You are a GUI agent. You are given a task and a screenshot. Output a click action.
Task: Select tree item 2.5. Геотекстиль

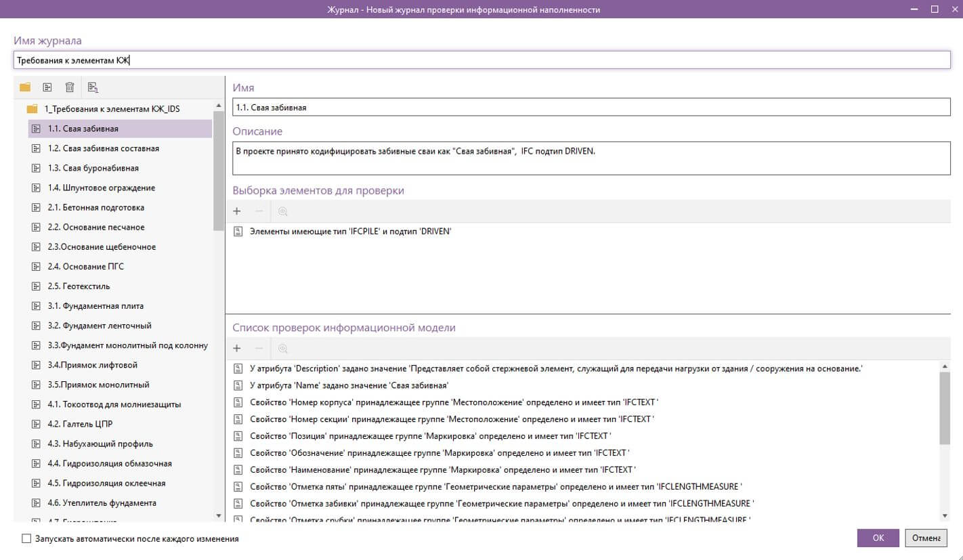[120, 286]
